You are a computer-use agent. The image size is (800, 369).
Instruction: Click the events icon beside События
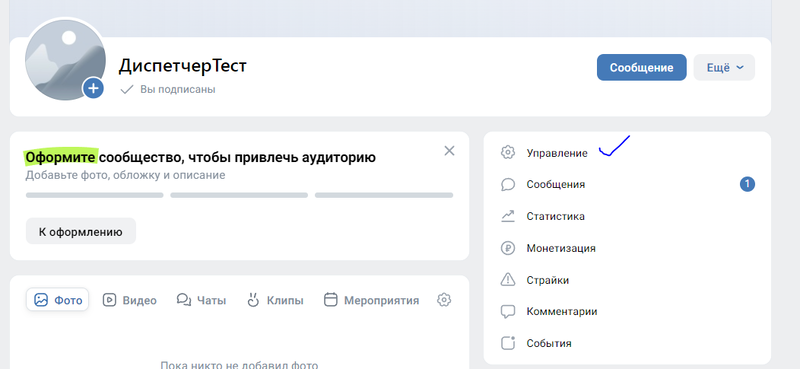point(508,343)
